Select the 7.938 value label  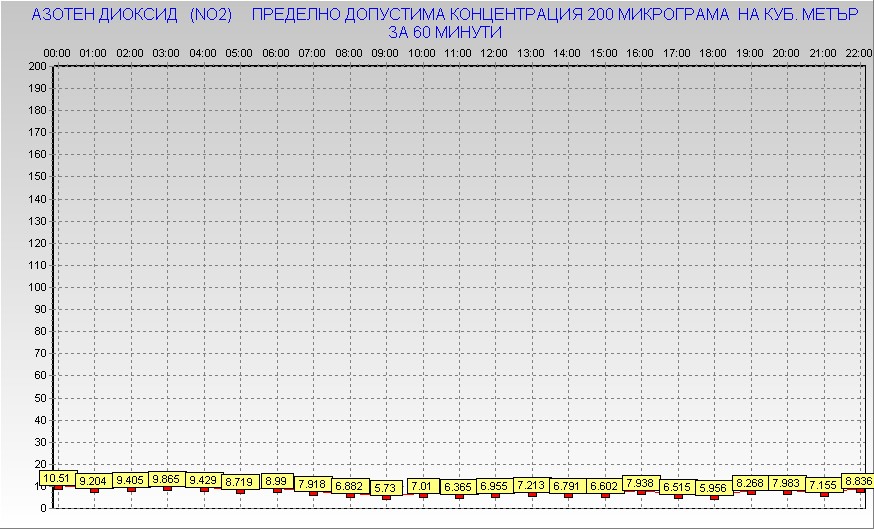pyautogui.click(x=640, y=483)
